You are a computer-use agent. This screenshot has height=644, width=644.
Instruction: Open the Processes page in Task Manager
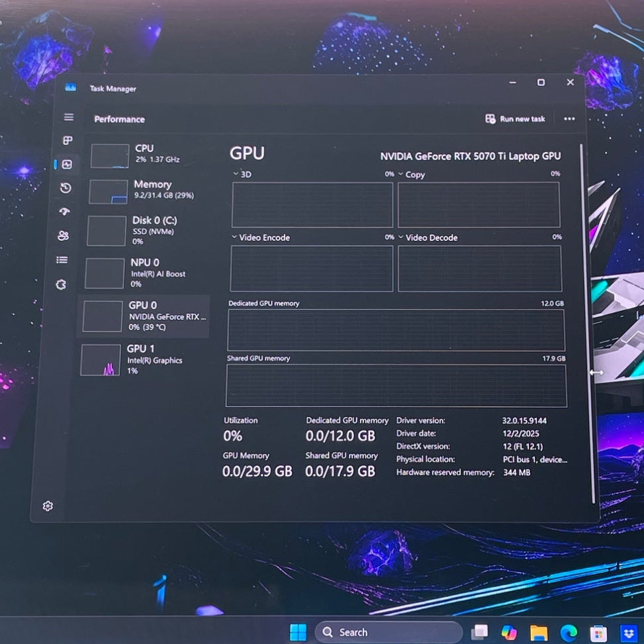coord(68,140)
